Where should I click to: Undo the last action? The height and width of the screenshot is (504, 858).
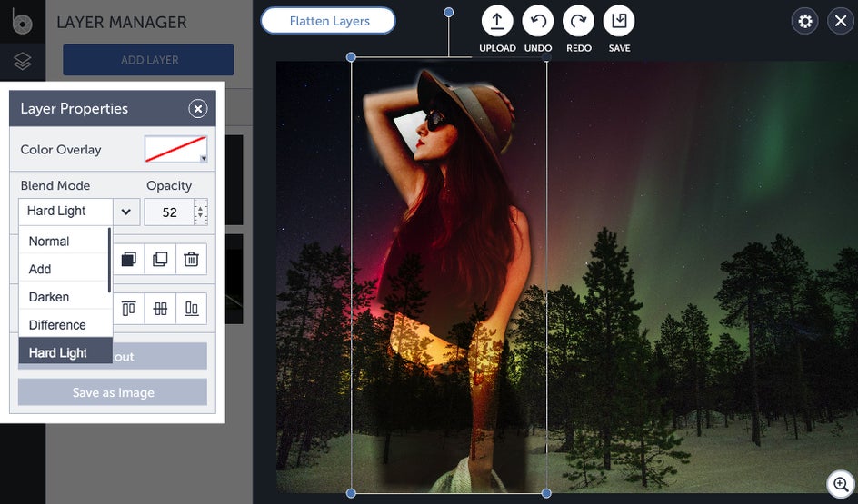pos(538,21)
